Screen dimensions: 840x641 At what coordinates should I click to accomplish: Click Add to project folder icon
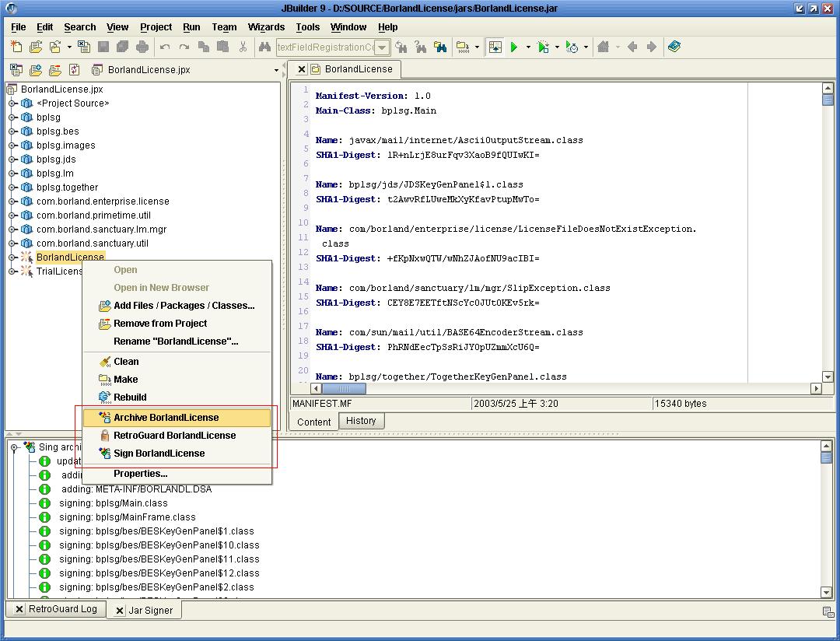[35, 70]
